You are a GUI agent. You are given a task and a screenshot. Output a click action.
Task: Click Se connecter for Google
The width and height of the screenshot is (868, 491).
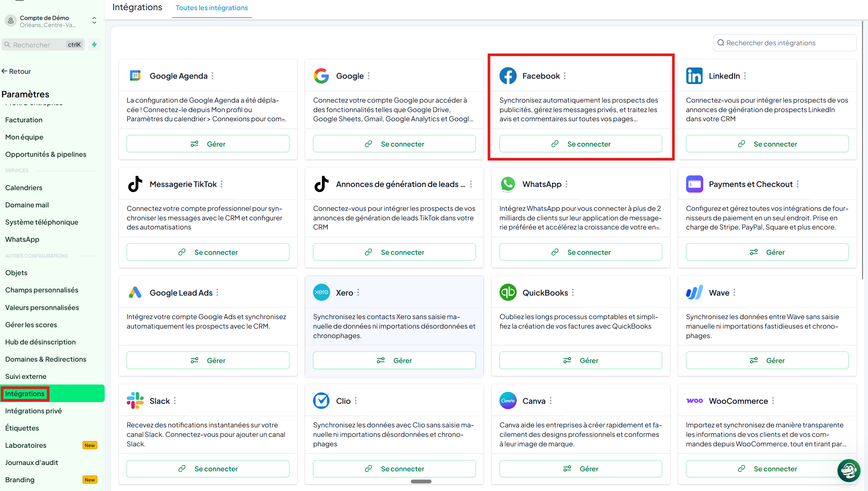tap(394, 144)
